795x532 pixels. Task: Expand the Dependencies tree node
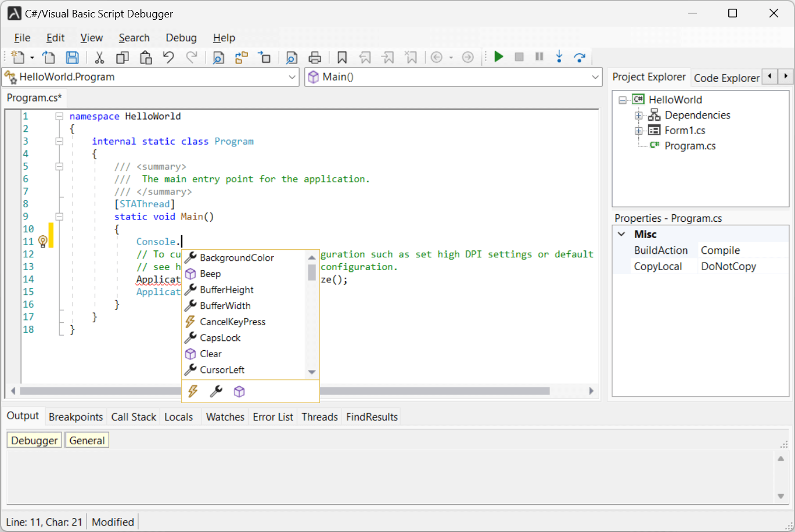pyautogui.click(x=638, y=114)
